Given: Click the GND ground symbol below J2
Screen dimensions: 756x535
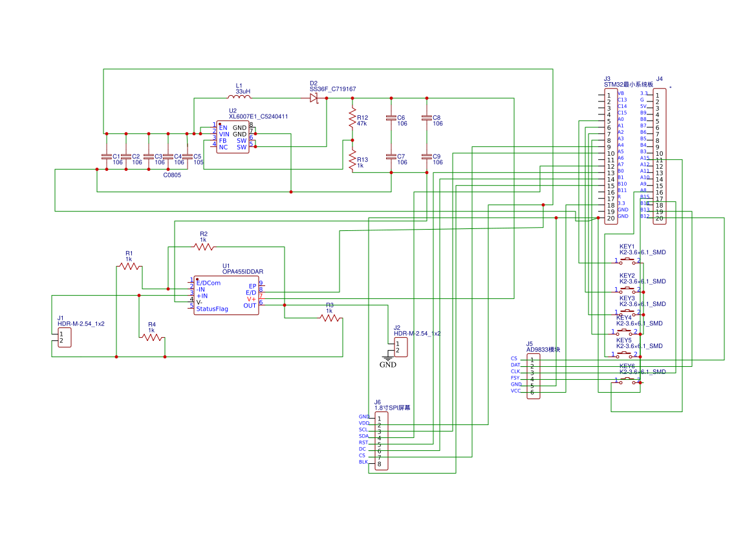Looking at the screenshot, I should pos(388,358).
